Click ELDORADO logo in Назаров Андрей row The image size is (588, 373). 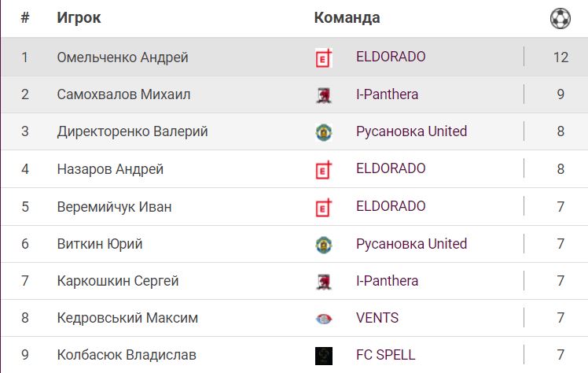(x=323, y=169)
